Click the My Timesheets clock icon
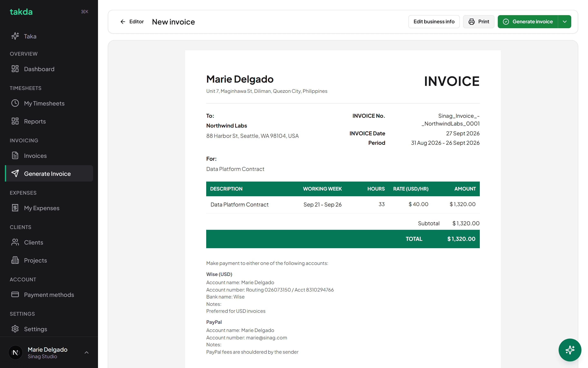The width and height of the screenshot is (588, 368). pyautogui.click(x=15, y=103)
